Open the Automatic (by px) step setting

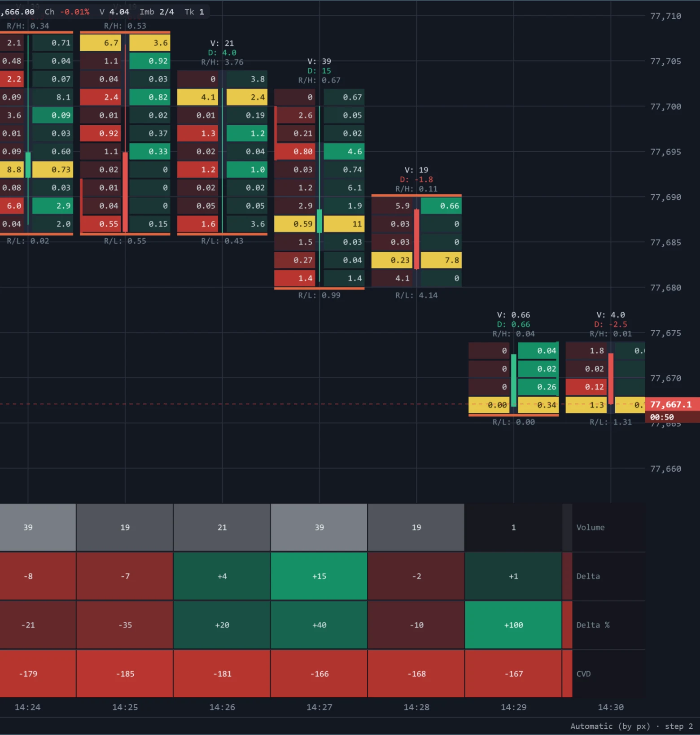[x=631, y=726]
